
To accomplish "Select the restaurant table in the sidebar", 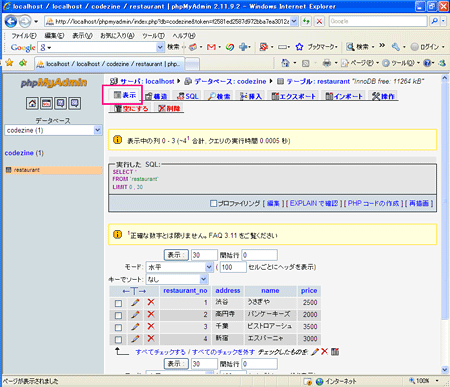I will click(26, 170).
